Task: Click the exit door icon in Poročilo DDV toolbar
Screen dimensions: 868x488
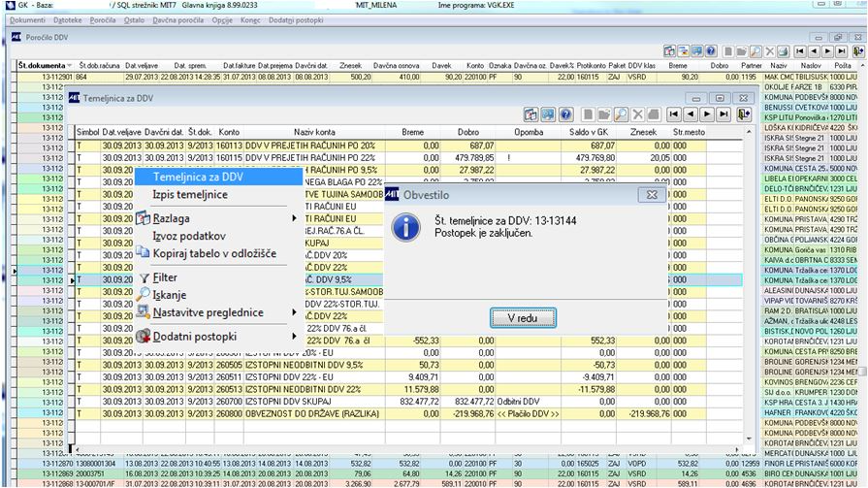Action: [857, 50]
